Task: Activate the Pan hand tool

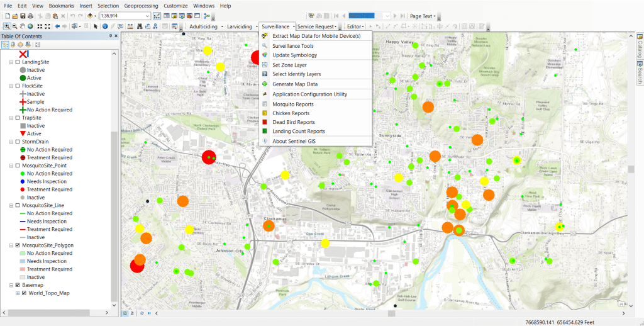Action: click(x=23, y=26)
